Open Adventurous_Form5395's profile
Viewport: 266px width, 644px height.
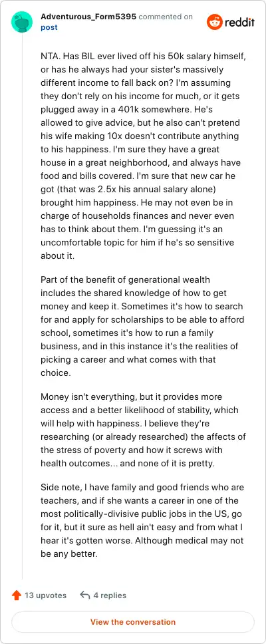click(88, 17)
